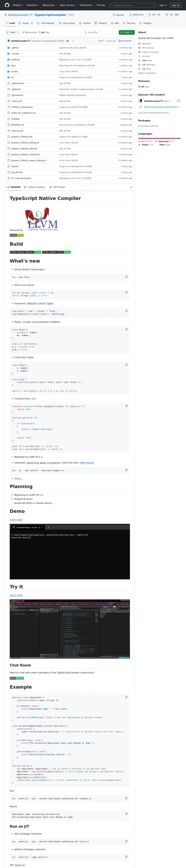Screen dimensions: 186x868
Task: Copy the abstract Department example code
Action: pos(127,697)
